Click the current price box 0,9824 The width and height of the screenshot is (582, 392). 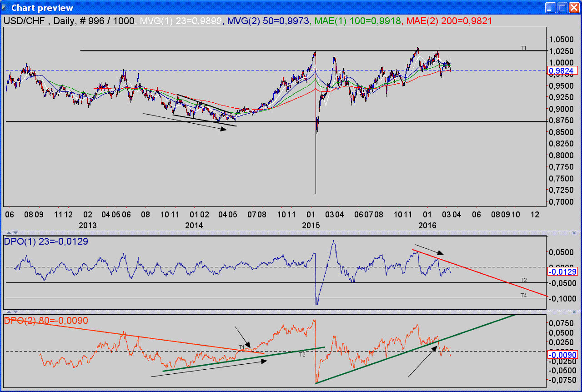(563, 70)
